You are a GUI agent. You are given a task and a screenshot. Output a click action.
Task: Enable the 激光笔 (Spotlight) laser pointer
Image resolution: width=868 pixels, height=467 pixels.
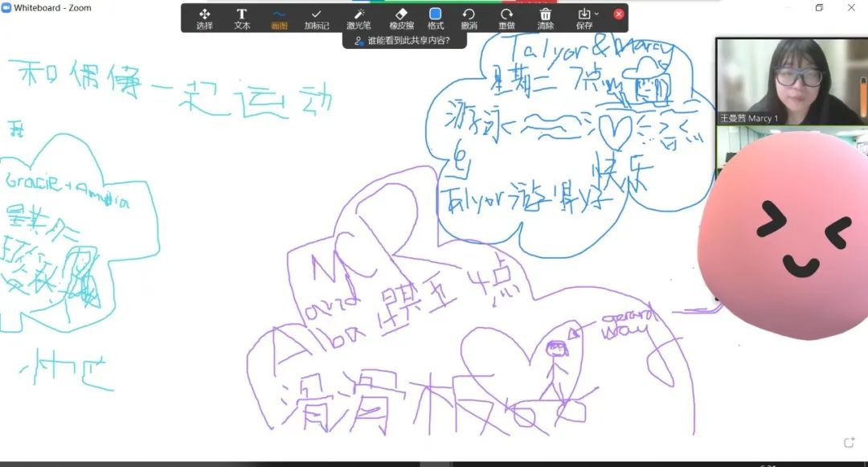tap(358, 18)
